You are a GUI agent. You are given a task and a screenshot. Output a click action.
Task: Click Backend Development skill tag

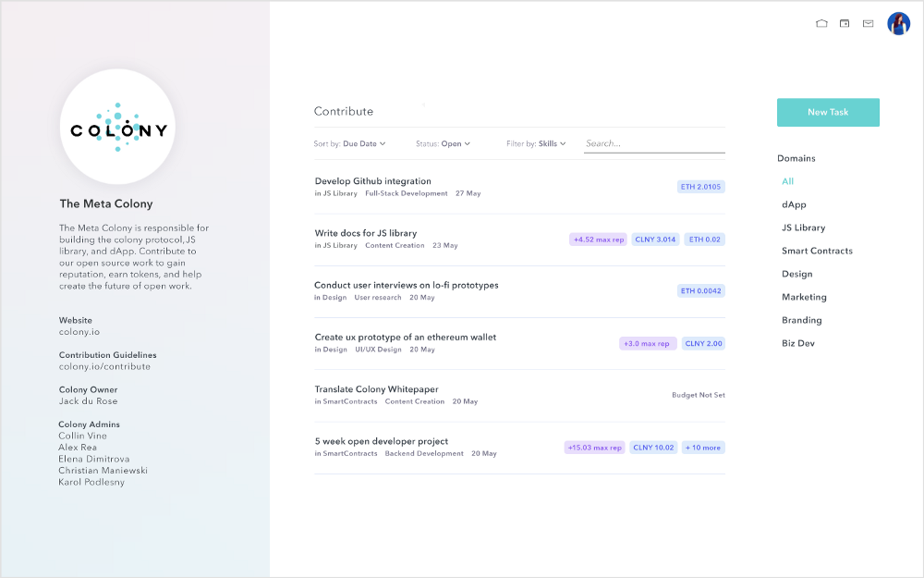[x=424, y=453]
